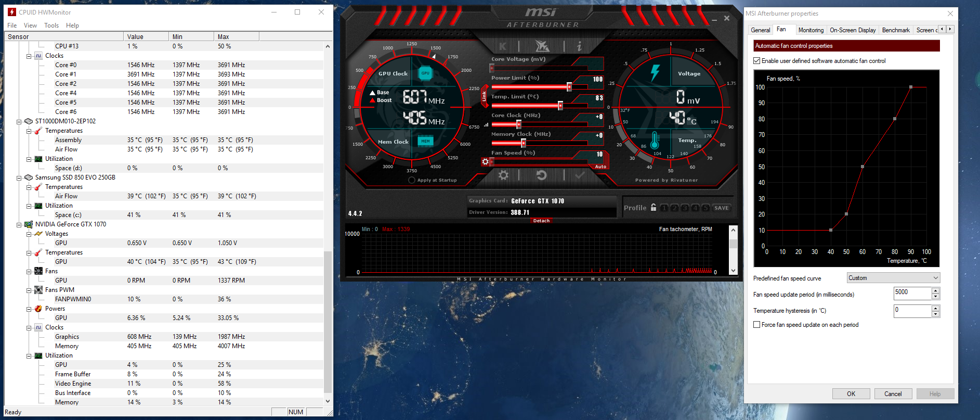Collapse the Fans PWM group
This screenshot has width=980, height=420.
(29, 290)
